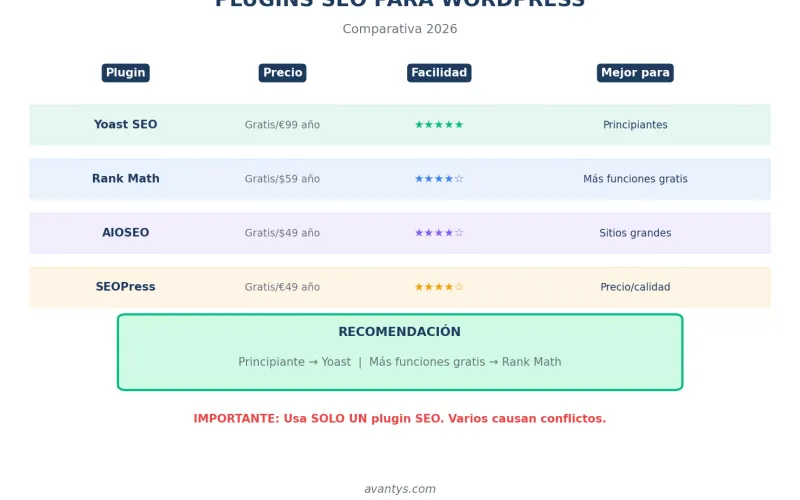This screenshot has height=500, width=800.
Task: Click the Más funciones gratis table cell
Action: [635, 179]
